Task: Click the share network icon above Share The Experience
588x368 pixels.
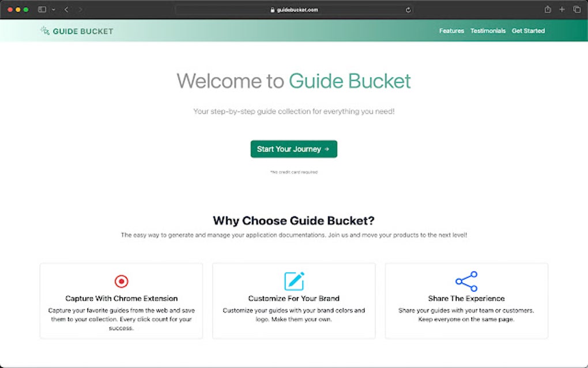Action: pos(466,280)
